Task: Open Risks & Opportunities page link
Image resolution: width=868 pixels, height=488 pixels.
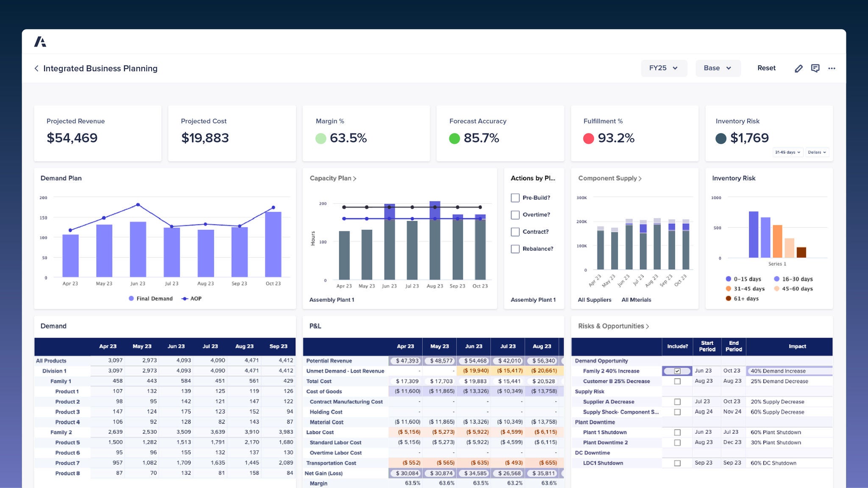Action: click(x=613, y=326)
